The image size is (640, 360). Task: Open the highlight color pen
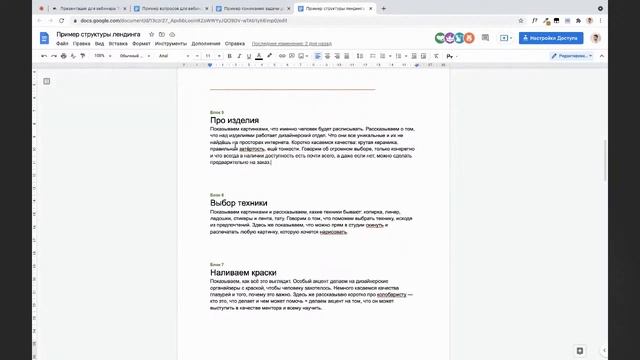269,56
